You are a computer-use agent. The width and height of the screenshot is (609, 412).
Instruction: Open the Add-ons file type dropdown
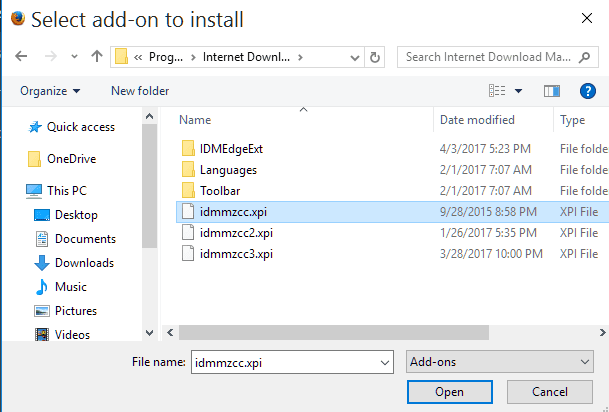pos(499,362)
